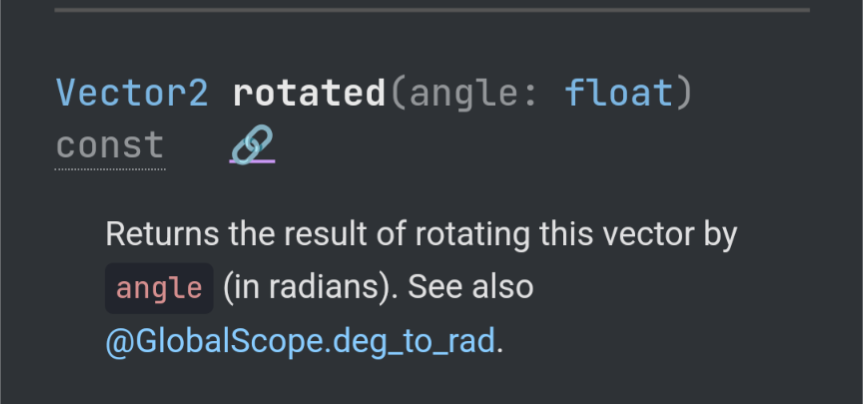
Task: Click the const qualifier with dotted underline
Action: coord(110,146)
